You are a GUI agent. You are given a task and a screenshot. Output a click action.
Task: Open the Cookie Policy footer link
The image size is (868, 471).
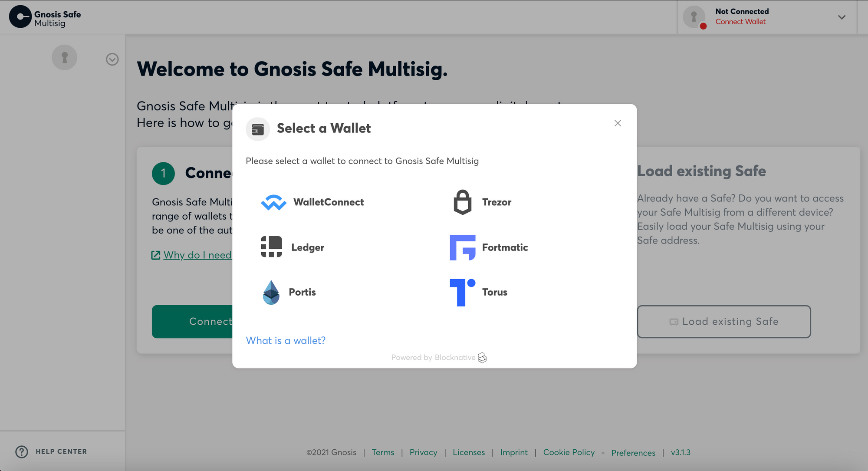[x=569, y=452]
